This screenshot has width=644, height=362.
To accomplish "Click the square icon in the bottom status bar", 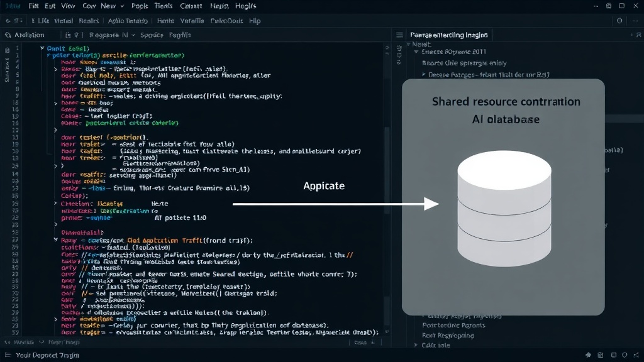I will tap(614, 355).
